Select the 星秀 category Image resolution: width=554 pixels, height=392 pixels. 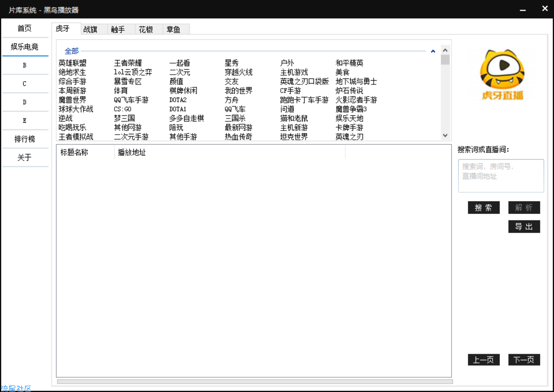click(232, 63)
